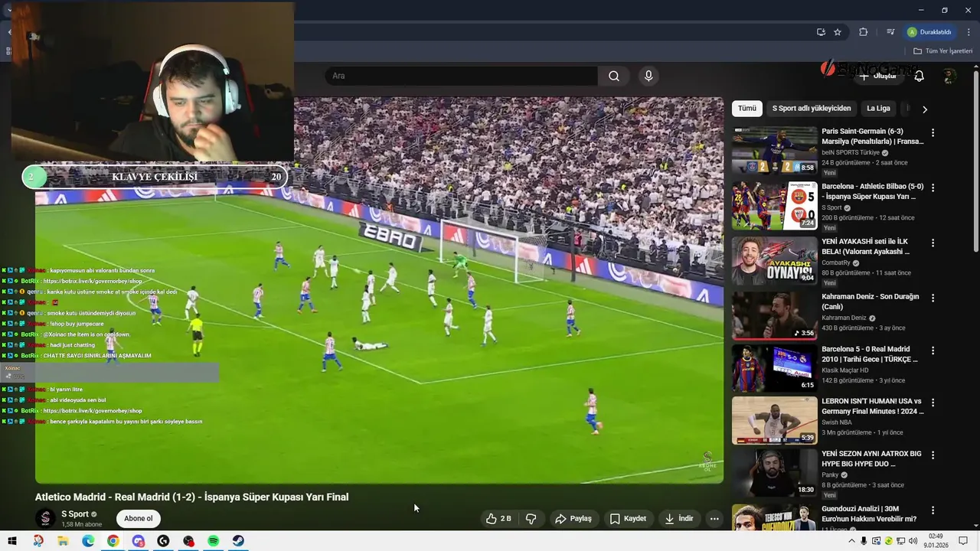Open the Duraklatıldı profile button
Screen dimensions: 980x551
pyautogui.click(x=929, y=32)
